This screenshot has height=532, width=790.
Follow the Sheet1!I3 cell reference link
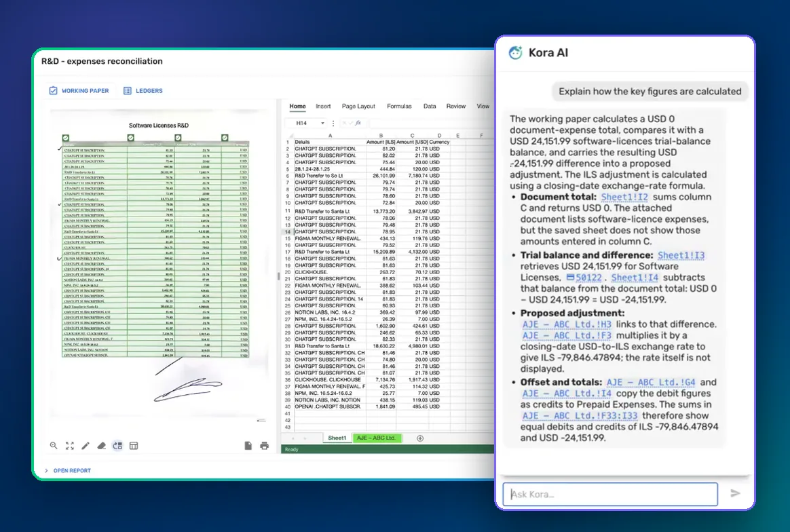[681, 255]
